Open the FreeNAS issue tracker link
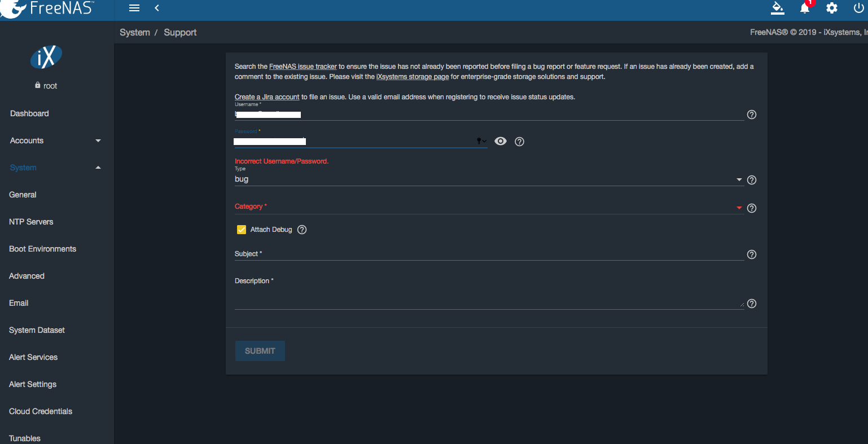 (303, 67)
